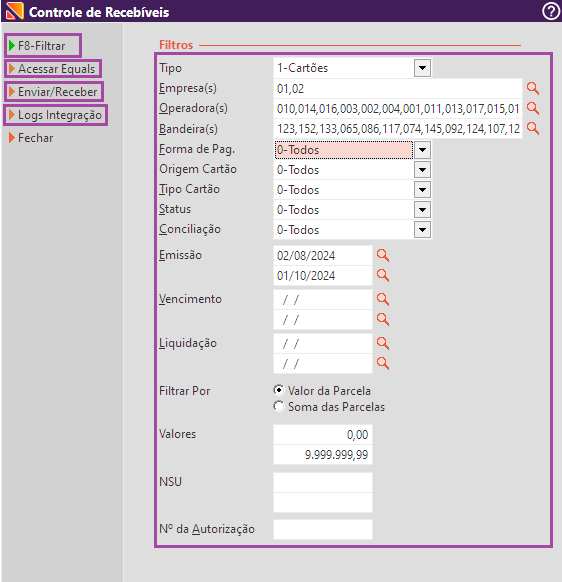Select the Soma das Parcelas radio option
Viewport: 562px width, 582px height.
[279, 406]
